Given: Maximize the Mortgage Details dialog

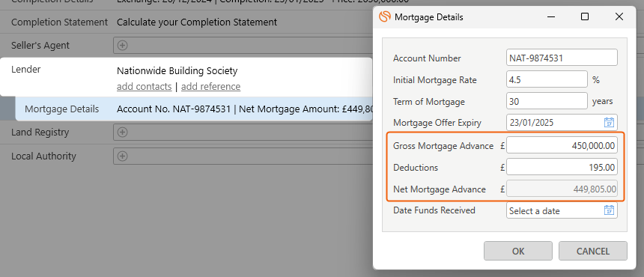Looking at the screenshot, I should tap(585, 16).
